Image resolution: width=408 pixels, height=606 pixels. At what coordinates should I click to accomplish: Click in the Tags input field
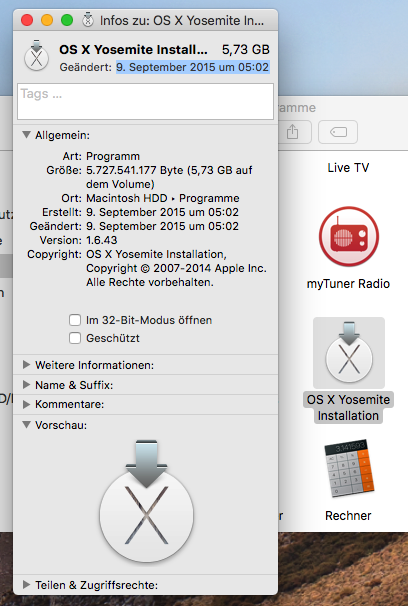145,101
